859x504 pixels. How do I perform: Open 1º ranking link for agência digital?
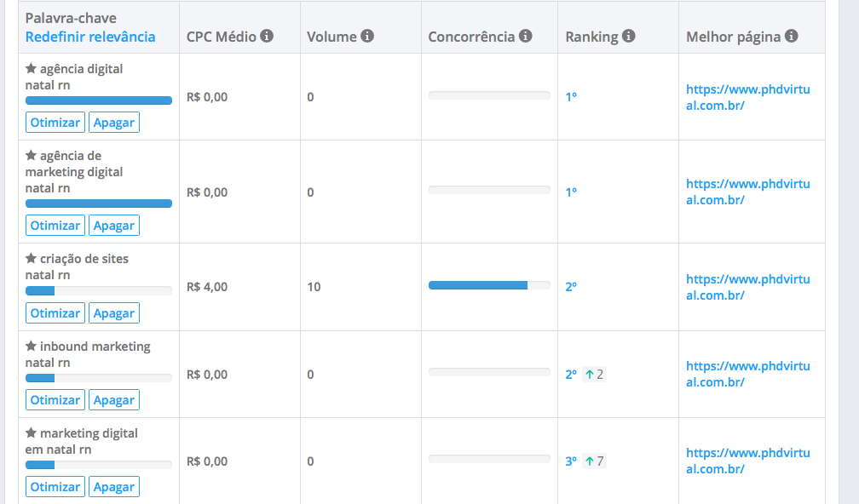click(x=571, y=97)
